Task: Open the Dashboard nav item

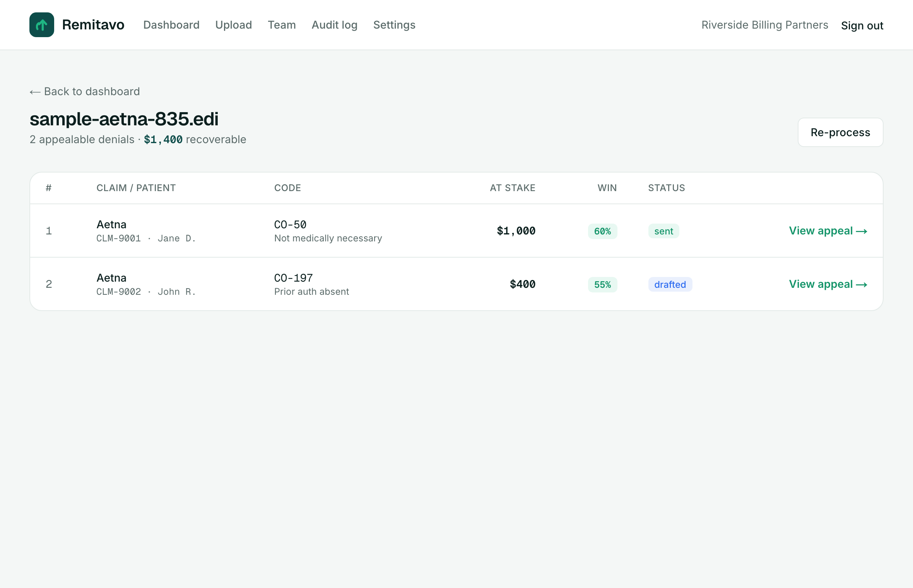Action: pos(171,25)
